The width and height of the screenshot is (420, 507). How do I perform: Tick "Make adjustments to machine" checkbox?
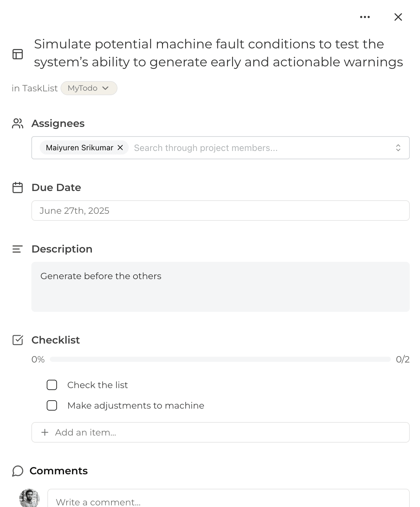[52, 405]
